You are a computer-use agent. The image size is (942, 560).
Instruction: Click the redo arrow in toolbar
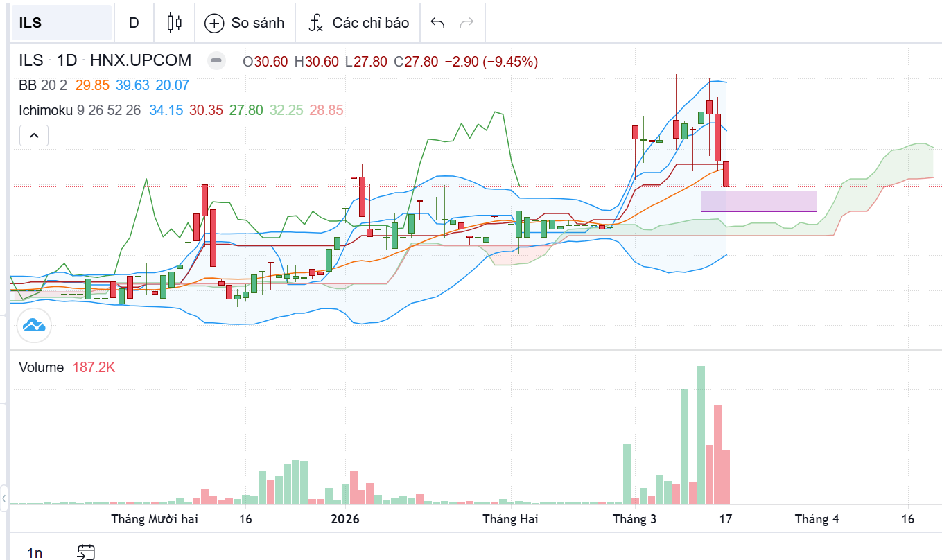466,23
